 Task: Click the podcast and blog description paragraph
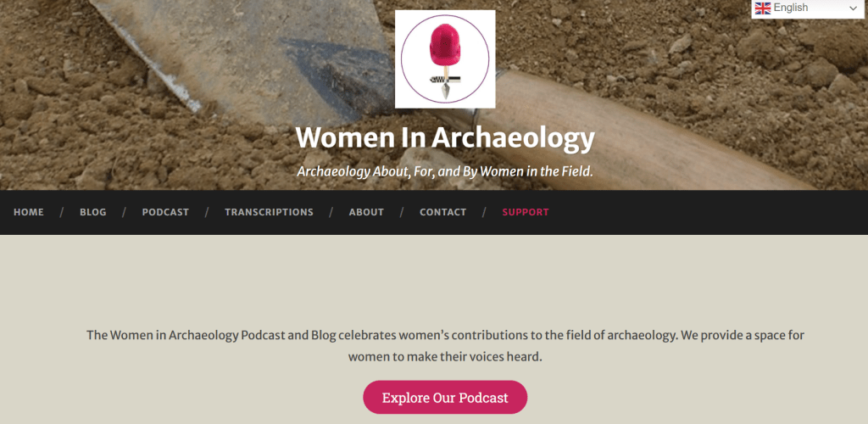click(x=445, y=346)
